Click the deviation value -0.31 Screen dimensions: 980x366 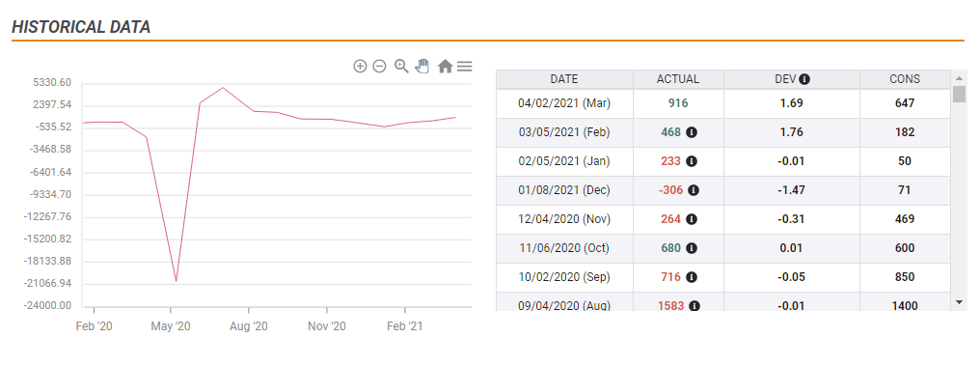791,219
